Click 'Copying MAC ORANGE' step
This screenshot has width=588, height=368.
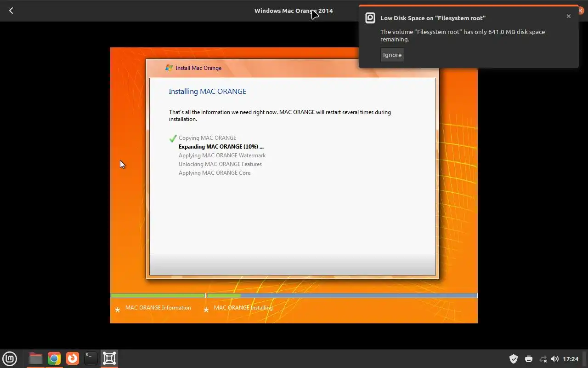(x=207, y=138)
